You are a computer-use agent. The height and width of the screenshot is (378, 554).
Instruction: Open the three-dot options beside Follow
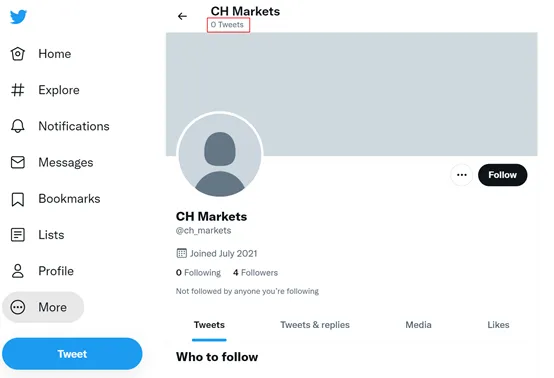(461, 175)
